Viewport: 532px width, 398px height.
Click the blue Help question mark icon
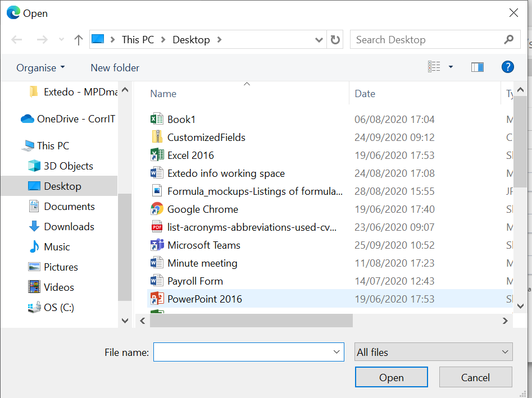pos(507,67)
